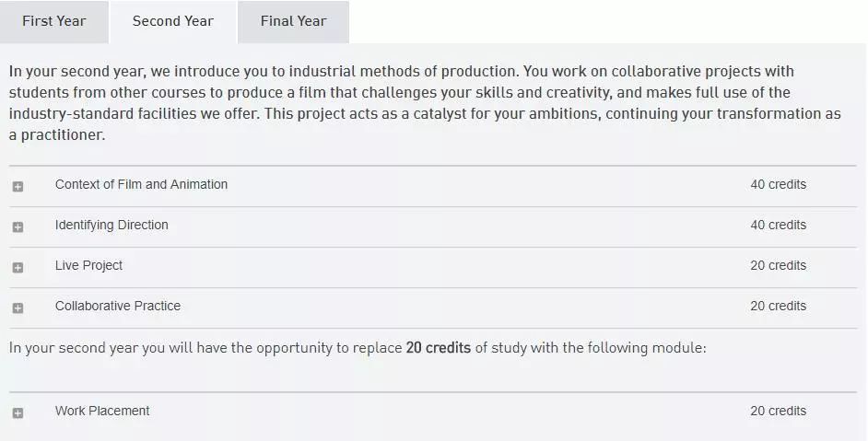Select the Second Year tab
Viewport: 868px width, 441px height.
pos(173,21)
